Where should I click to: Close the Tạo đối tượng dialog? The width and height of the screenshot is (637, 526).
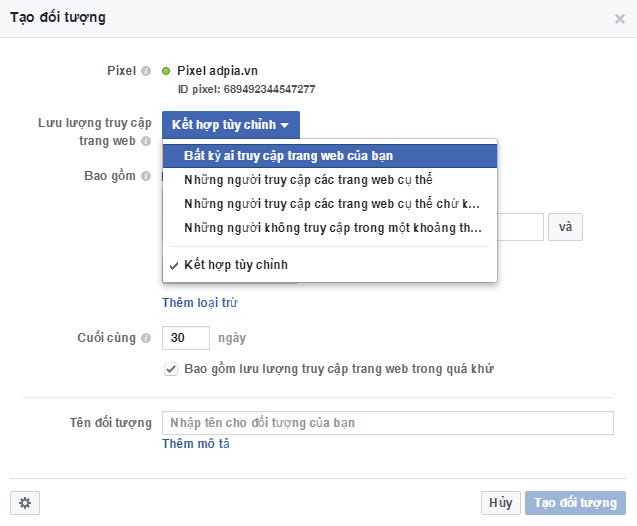coord(620,19)
